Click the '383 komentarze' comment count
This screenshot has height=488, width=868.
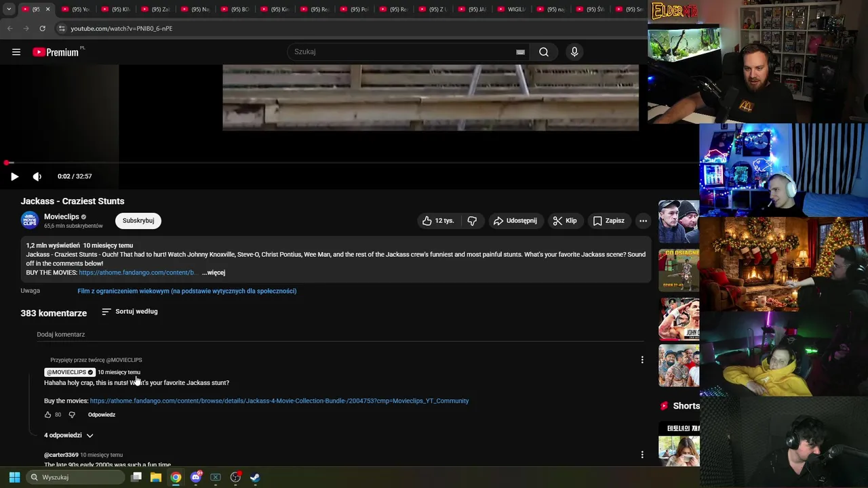(x=54, y=313)
